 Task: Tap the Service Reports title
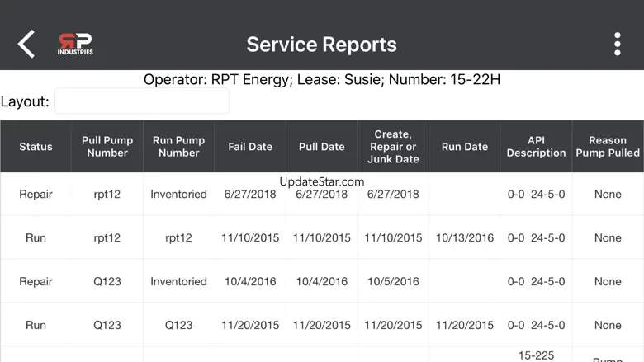[321, 45]
